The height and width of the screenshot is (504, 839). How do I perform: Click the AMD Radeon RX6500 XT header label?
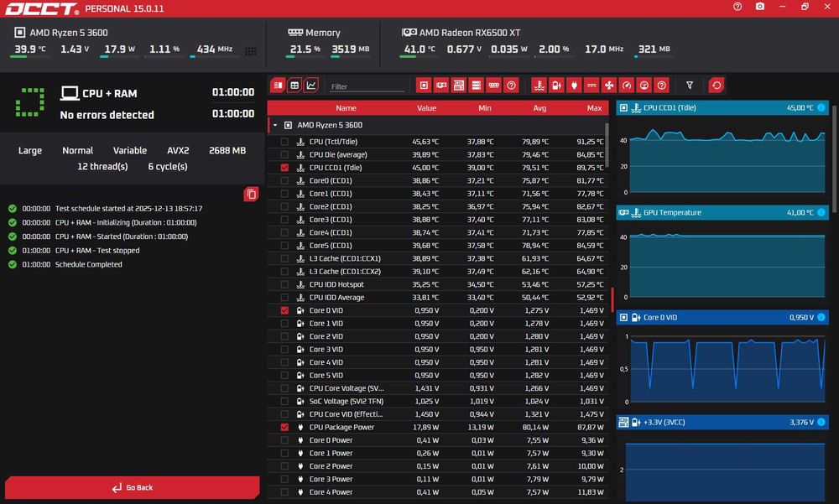[469, 33]
